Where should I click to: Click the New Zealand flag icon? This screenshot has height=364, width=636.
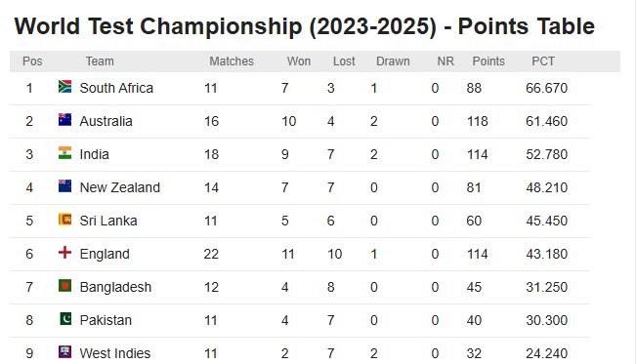pos(64,186)
